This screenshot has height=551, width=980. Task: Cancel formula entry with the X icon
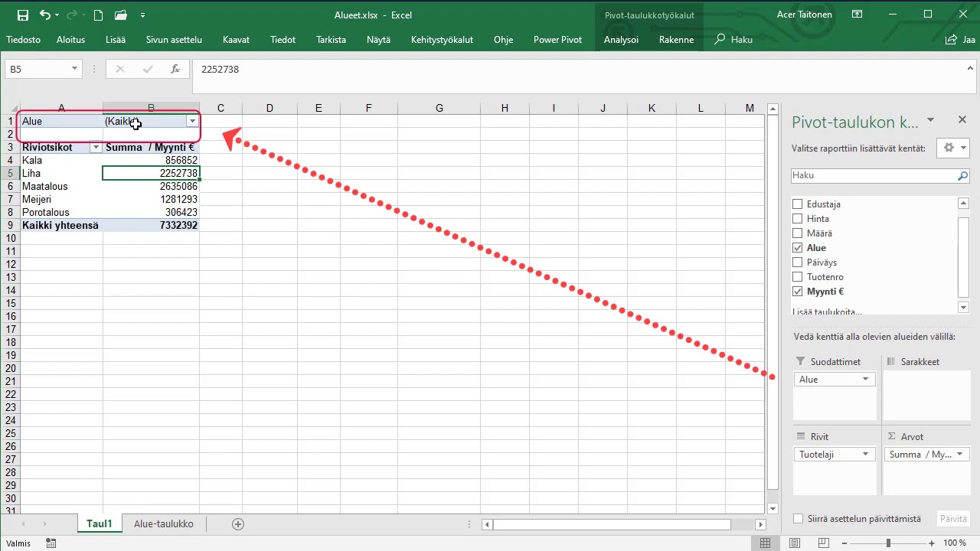pos(119,69)
